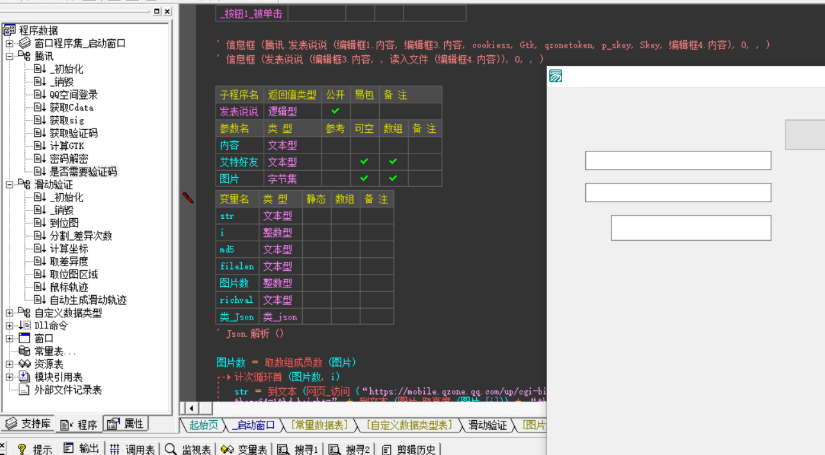825x455 pixels.
Task: Click the dock toggle button of the left panel
Action: [x=157, y=11]
